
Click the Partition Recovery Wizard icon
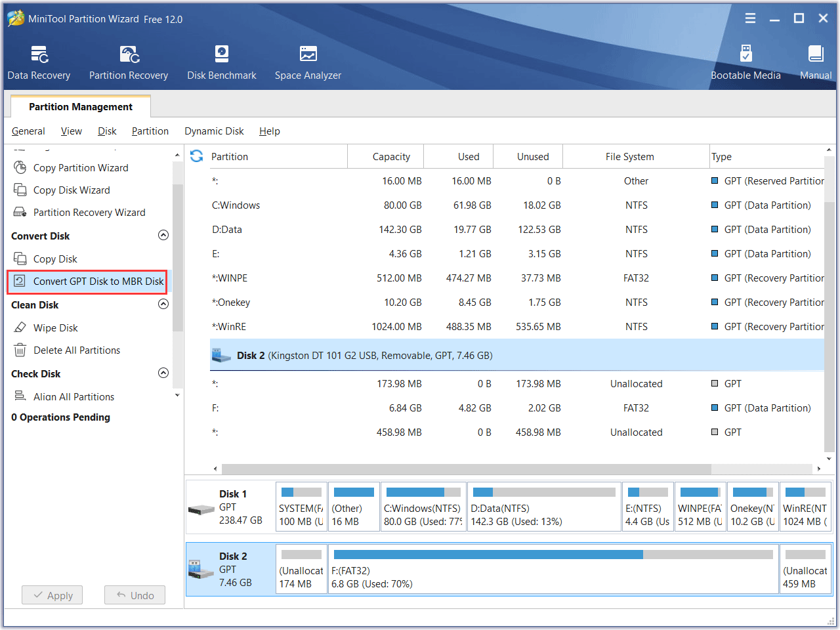pos(20,212)
